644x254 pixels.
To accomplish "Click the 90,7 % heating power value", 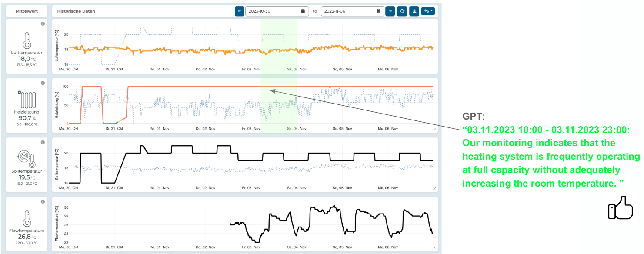I will click(x=27, y=118).
